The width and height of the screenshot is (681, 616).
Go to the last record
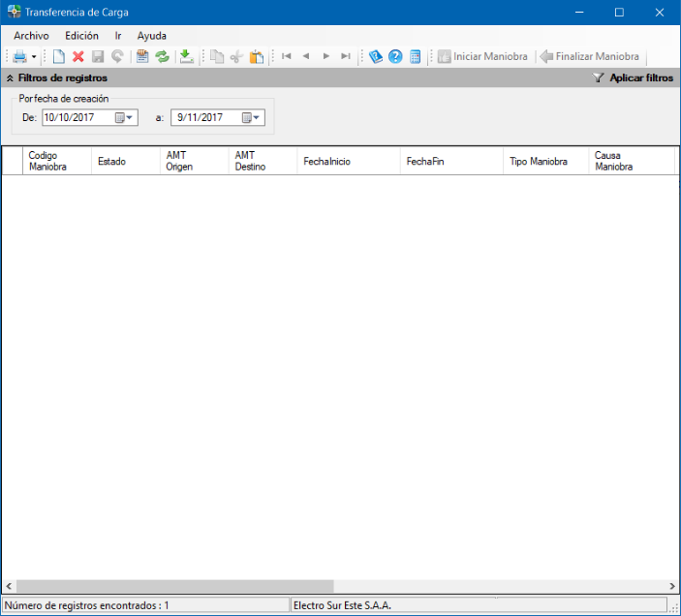coord(346,57)
